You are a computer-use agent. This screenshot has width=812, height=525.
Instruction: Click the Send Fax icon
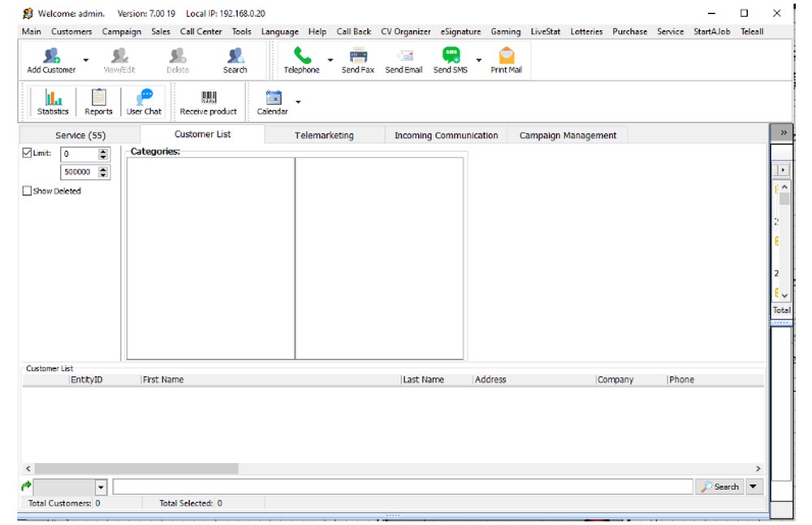(x=357, y=57)
